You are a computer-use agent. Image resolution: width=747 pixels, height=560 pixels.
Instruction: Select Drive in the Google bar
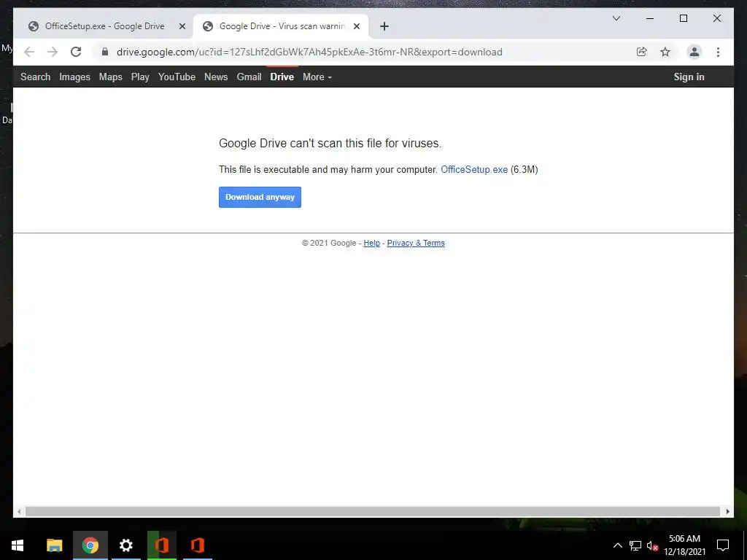tap(282, 77)
